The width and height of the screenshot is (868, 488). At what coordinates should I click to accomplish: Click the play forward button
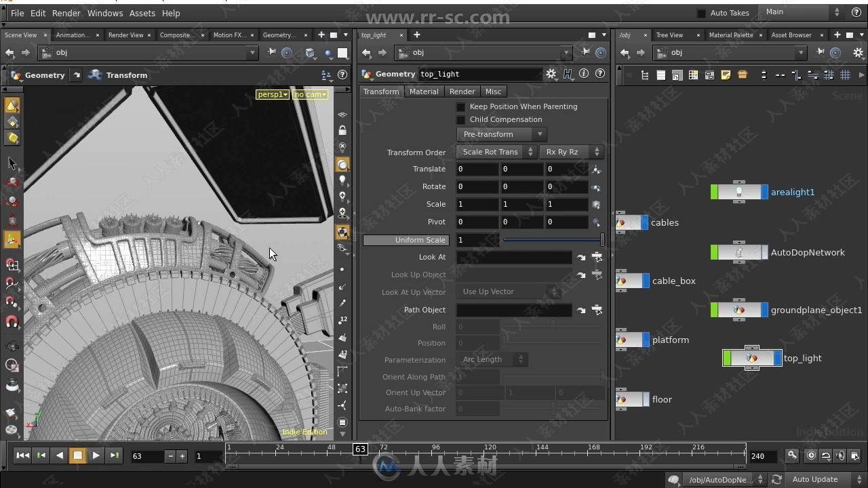tap(96, 455)
